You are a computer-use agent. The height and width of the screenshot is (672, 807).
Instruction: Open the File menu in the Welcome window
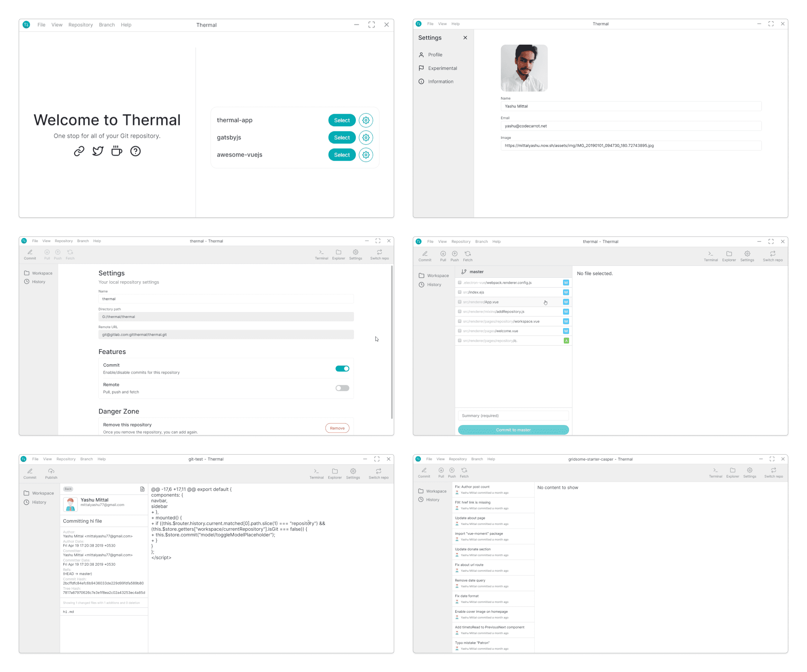pos(42,25)
